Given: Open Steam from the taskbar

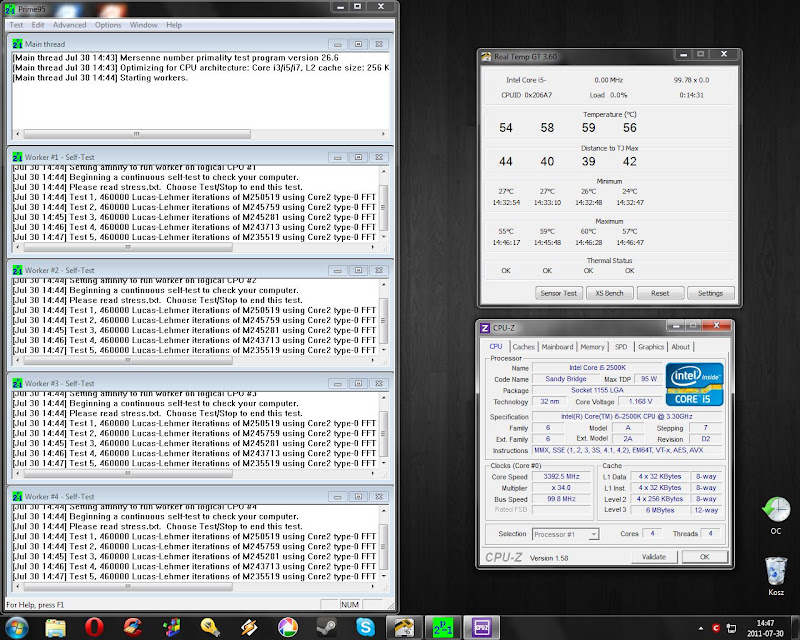Looking at the screenshot, I should coord(327,627).
